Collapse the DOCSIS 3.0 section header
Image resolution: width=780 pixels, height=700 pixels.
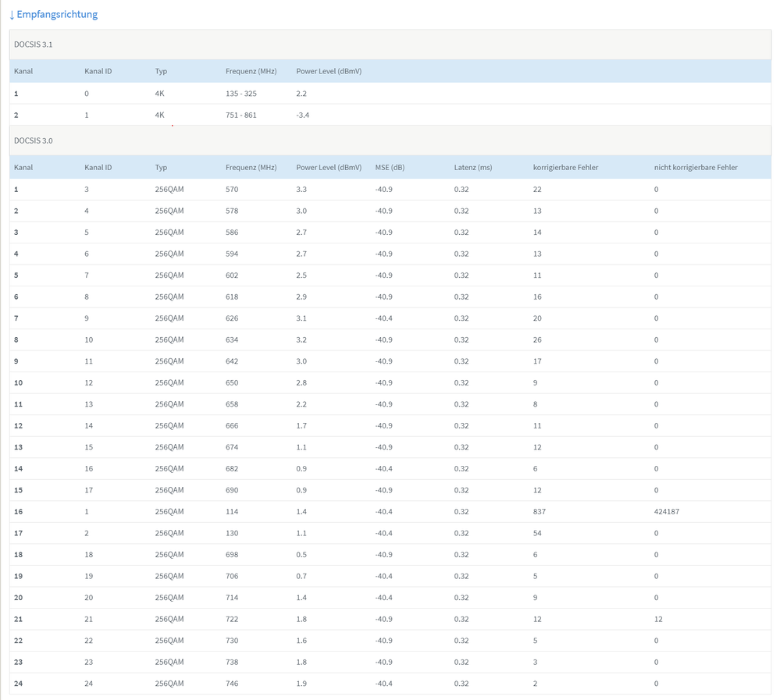pyautogui.click(x=34, y=140)
